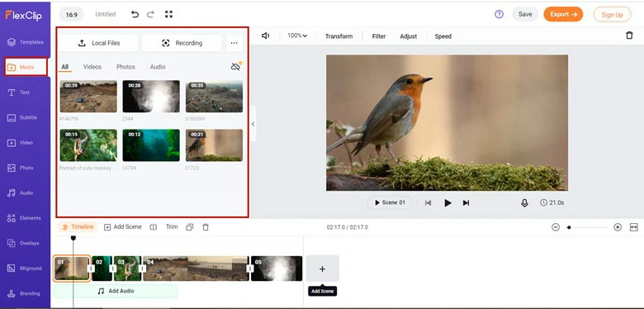
Task: Zoom in the timeline with plus icon
Action: pos(618,227)
